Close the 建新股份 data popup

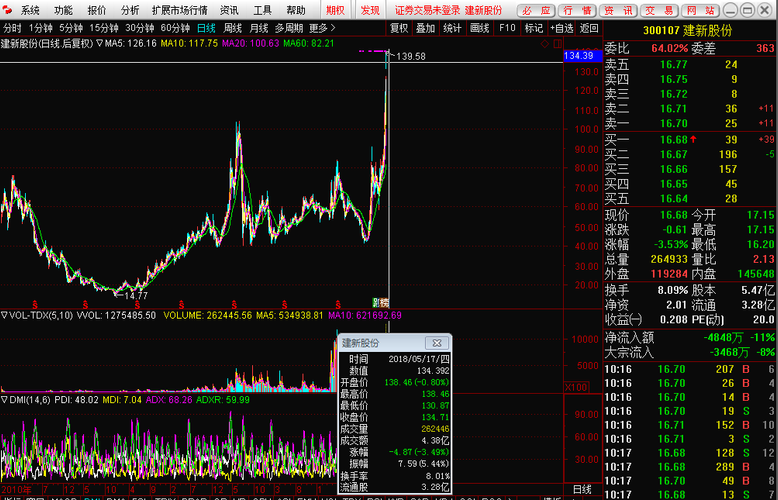437,343
